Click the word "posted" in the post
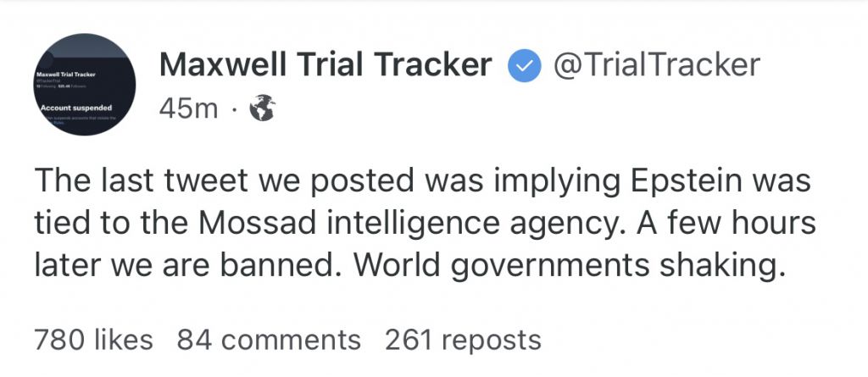The image size is (868, 377). (x=362, y=183)
